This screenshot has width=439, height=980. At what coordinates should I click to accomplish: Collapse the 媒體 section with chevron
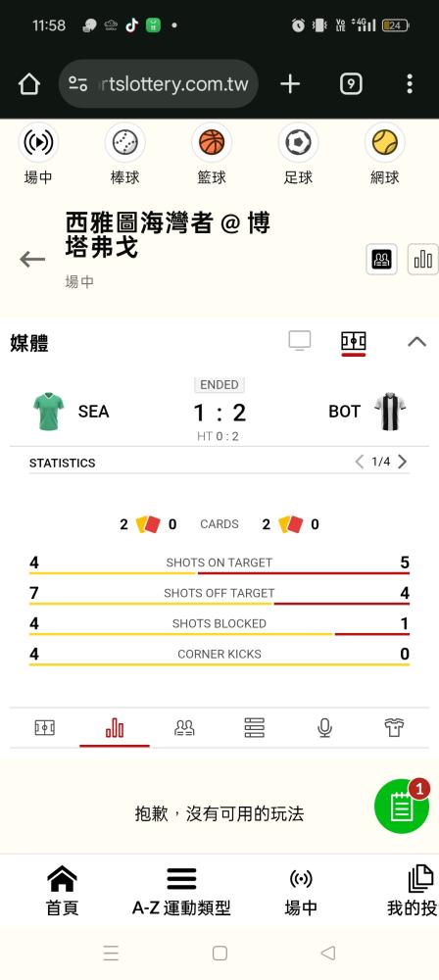tap(416, 342)
